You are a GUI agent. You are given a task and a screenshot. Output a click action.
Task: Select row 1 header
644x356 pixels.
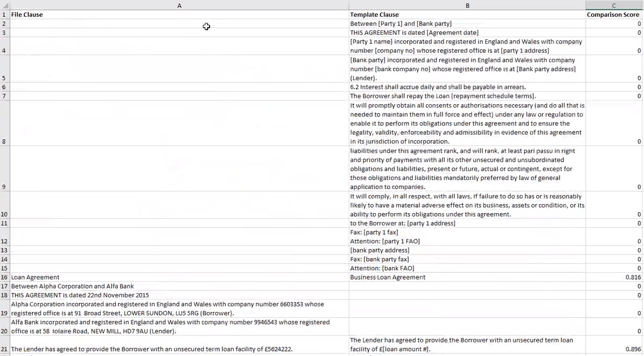pyautogui.click(x=4, y=15)
